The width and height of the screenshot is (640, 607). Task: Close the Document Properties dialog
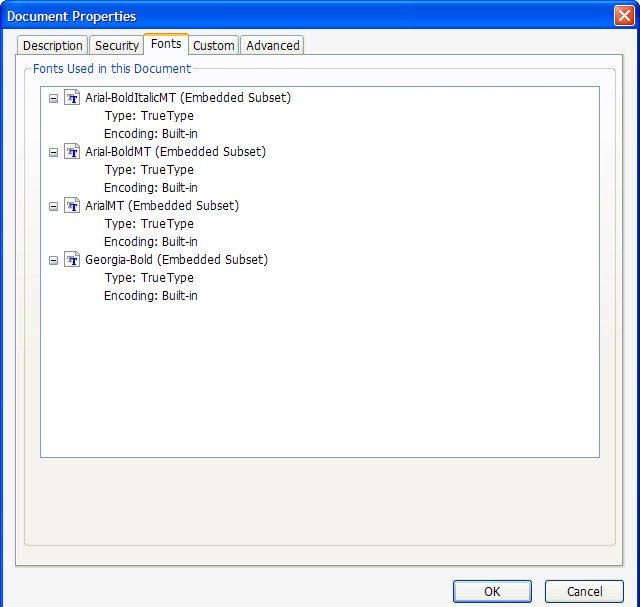coord(624,16)
